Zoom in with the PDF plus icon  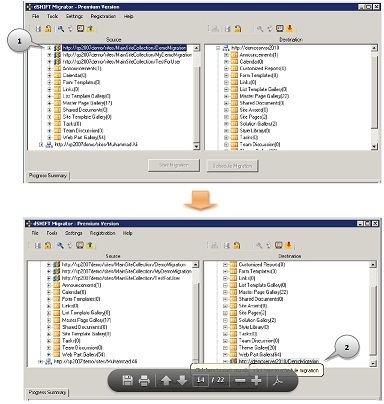tap(256, 380)
